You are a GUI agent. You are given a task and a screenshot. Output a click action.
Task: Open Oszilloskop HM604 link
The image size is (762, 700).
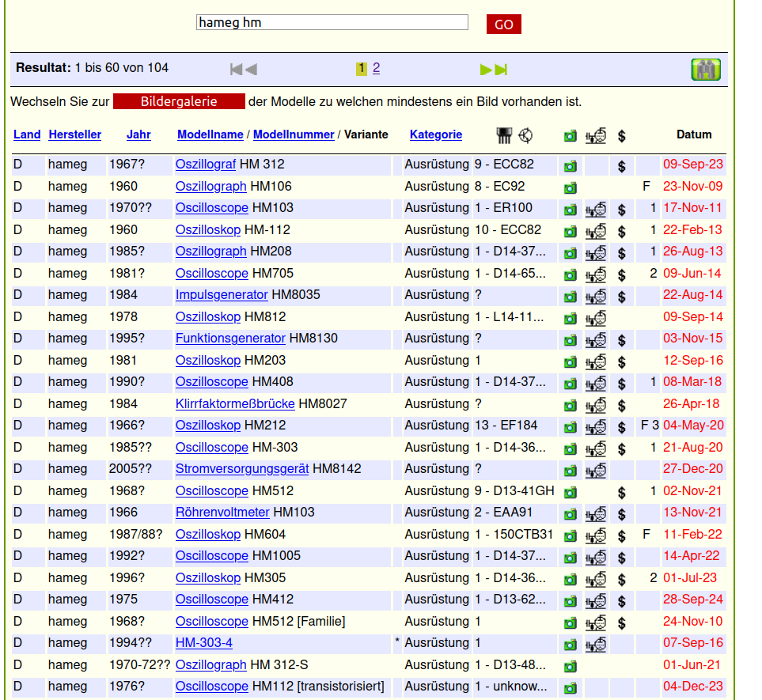click(x=208, y=535)
